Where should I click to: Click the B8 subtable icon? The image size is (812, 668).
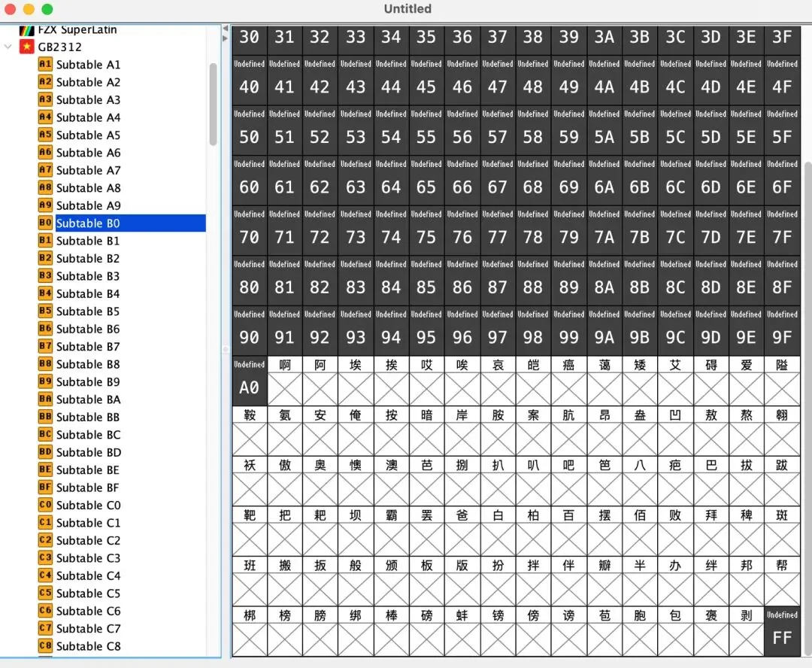[x=45, y=364]
